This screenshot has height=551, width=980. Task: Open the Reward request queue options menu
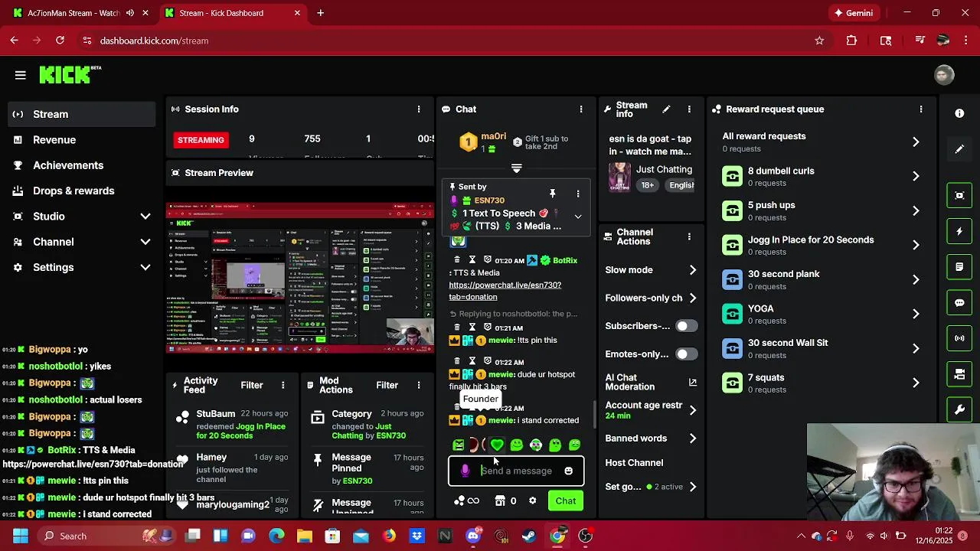(921, 109)
